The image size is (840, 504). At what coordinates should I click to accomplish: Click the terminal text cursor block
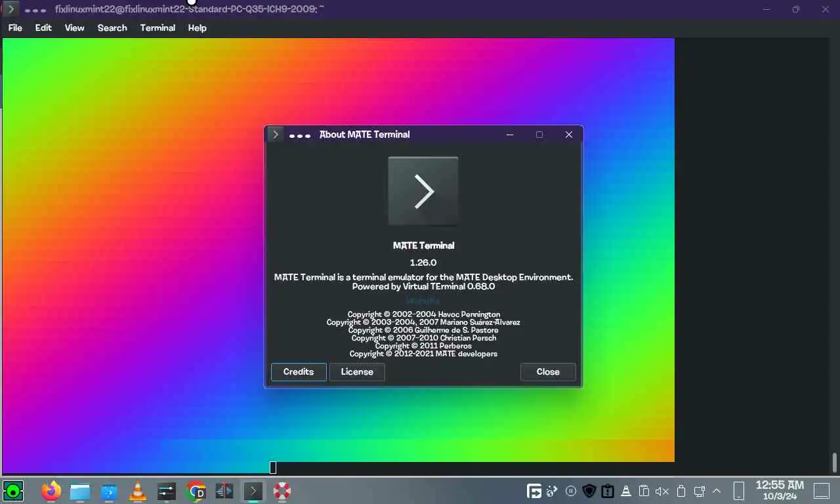click(x=273, y=467)
